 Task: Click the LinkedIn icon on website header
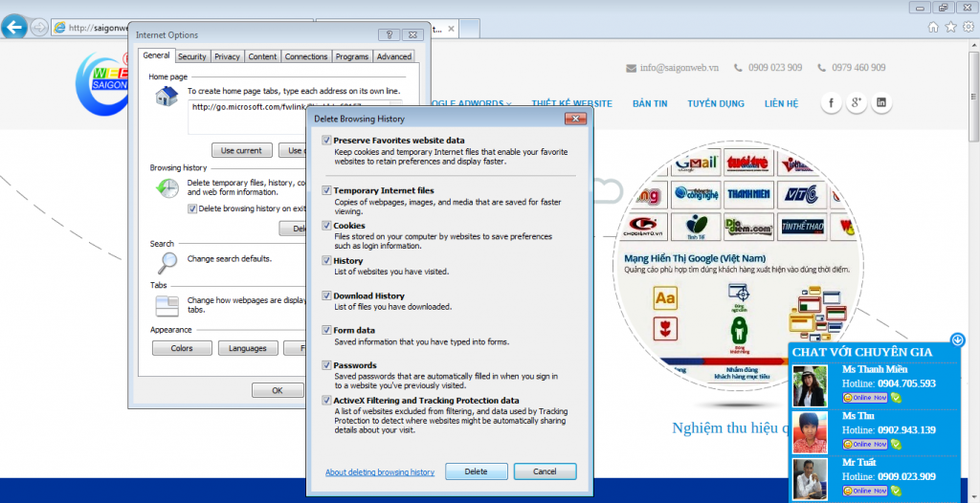(881, 103)
